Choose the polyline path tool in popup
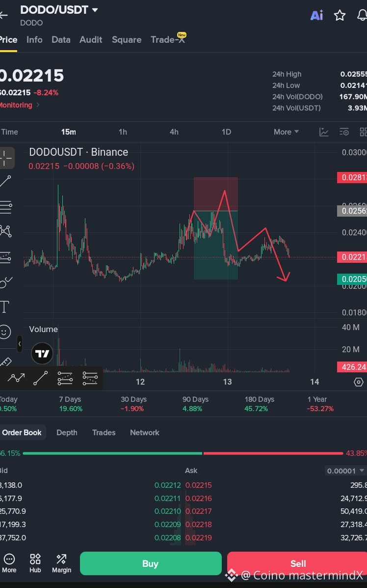367x588 pixels. 16,378
